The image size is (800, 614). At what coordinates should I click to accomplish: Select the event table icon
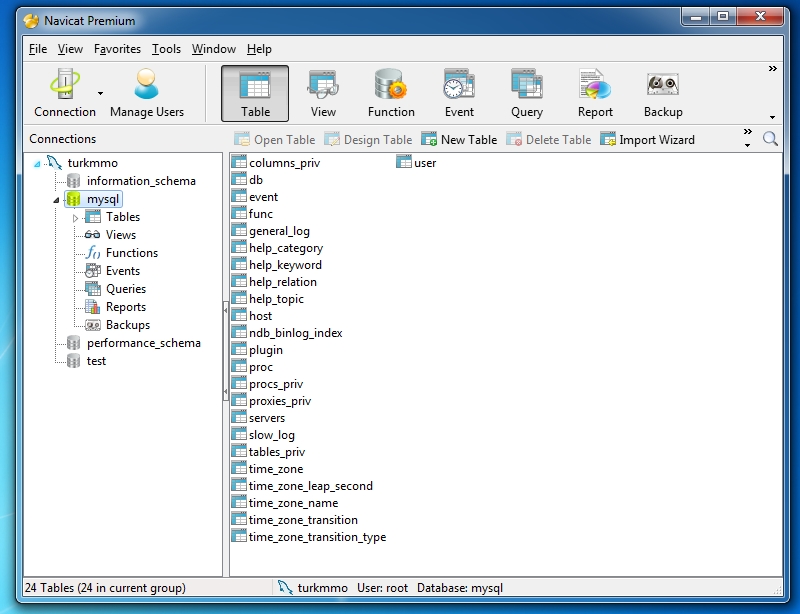point(239,197)
